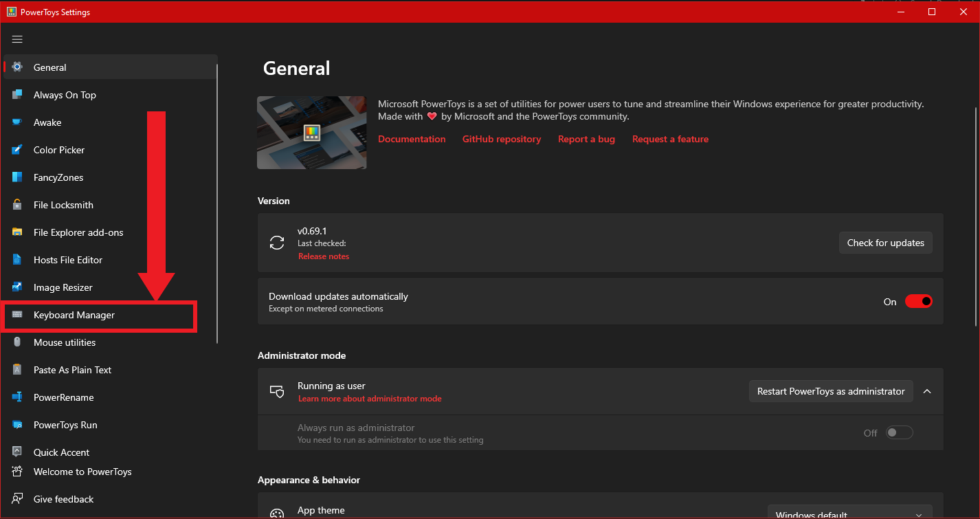Click the PowerToys logo in title bar
This screenshot has height=519, width=980.
[12, 12]
